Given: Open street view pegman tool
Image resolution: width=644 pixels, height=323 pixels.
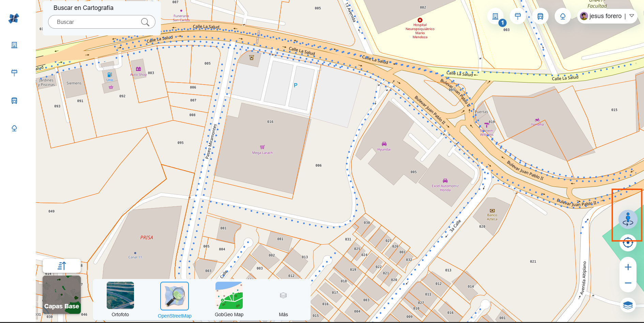Looking at the screenshot, I should click(x=628, y=219).
